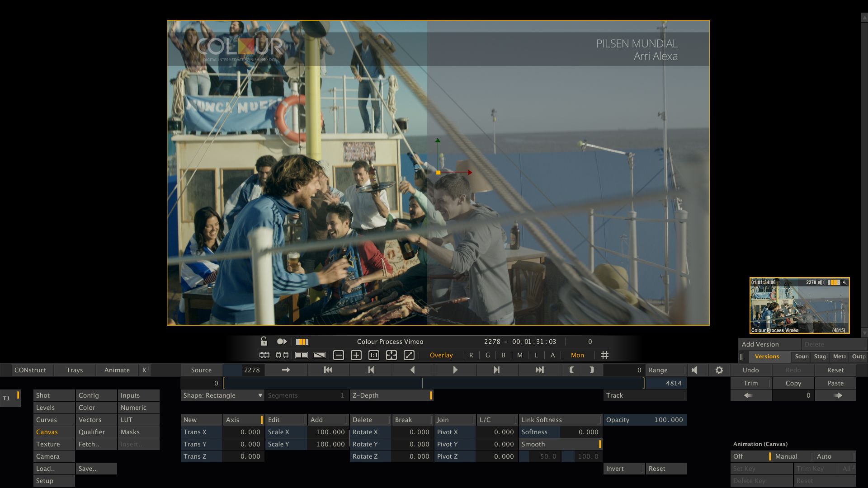868x488 pixels.
Task: Select the two-frame compare icon
Action: (282, 355)
